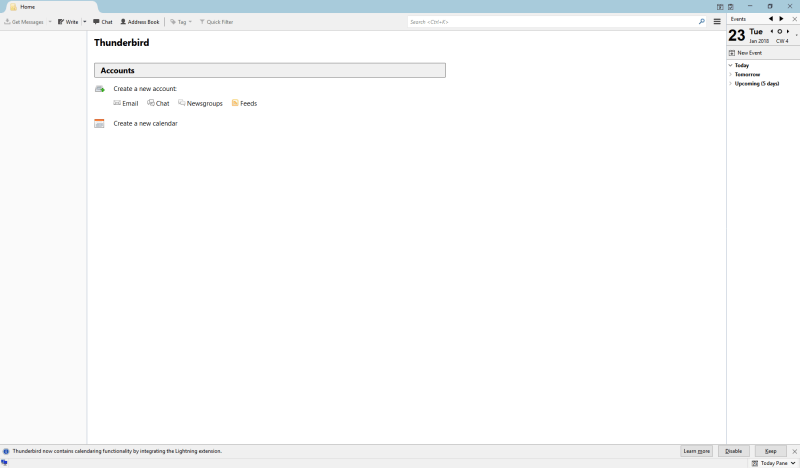Image resolution: width=800 pixels, height=468 pixels.
Task: Show previous Today Pane view with left arrow
Action: pos(770,19)
